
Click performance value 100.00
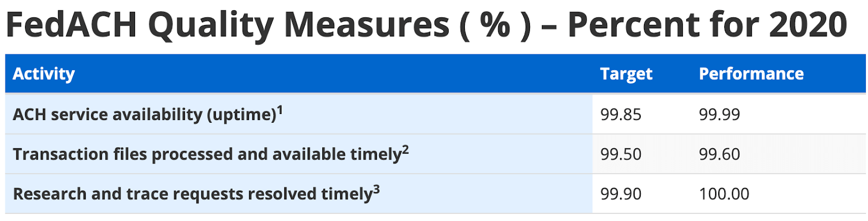click(x=724, y=194)
